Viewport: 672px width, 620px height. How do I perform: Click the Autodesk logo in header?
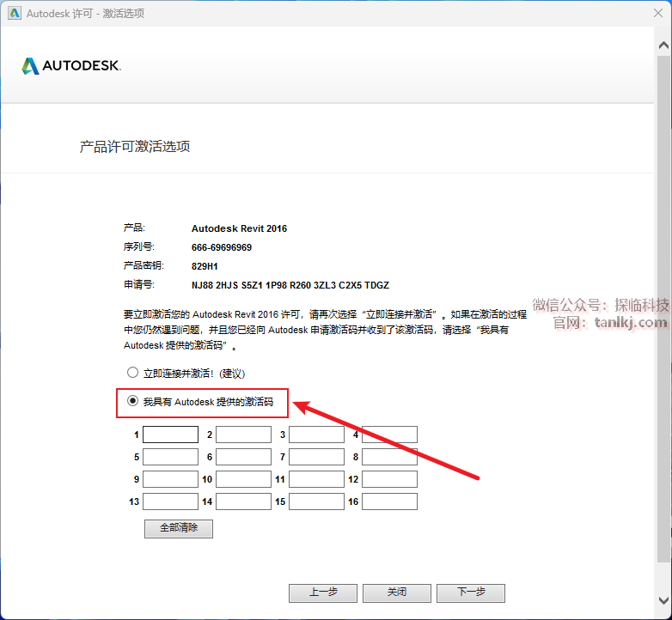pyautogui.click(x=71, y=66)
